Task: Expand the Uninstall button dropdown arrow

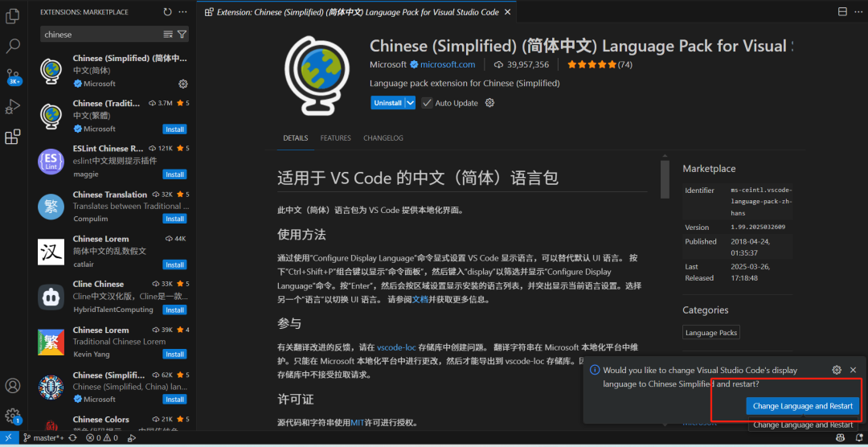Action: (410, 103)
